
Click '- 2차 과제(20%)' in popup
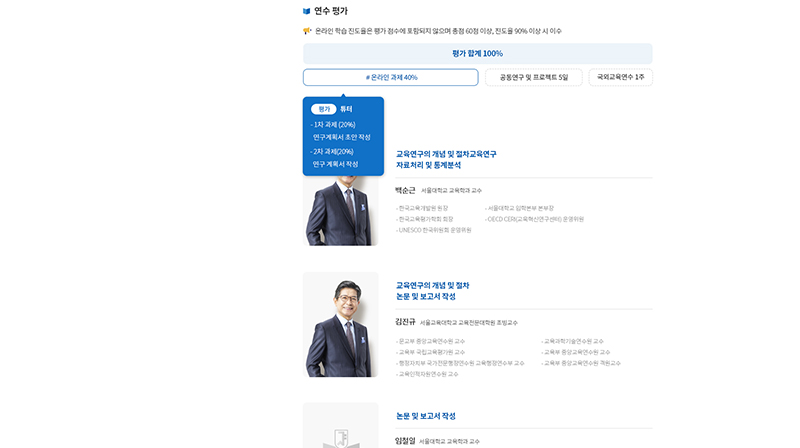pos(332,152)
